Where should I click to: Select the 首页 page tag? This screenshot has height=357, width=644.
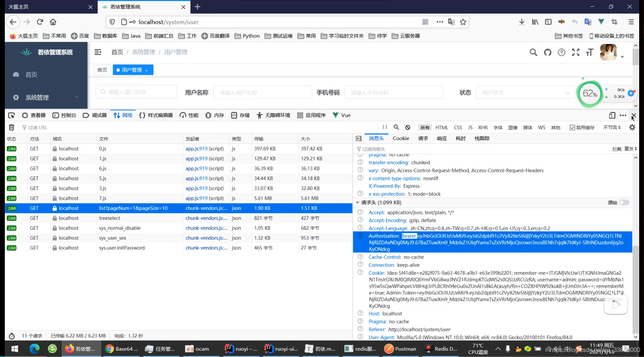[x=102, y=70]
